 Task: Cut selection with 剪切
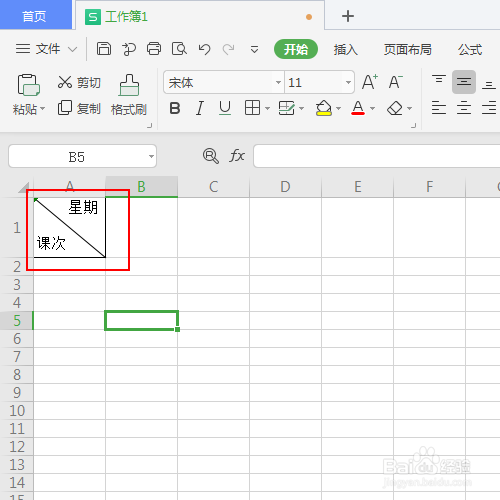pos(79,82)
